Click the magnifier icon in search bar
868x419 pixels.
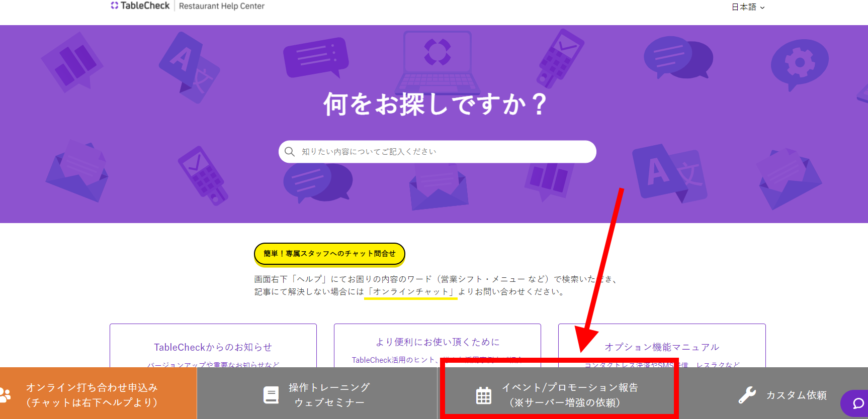click(290, 152)
